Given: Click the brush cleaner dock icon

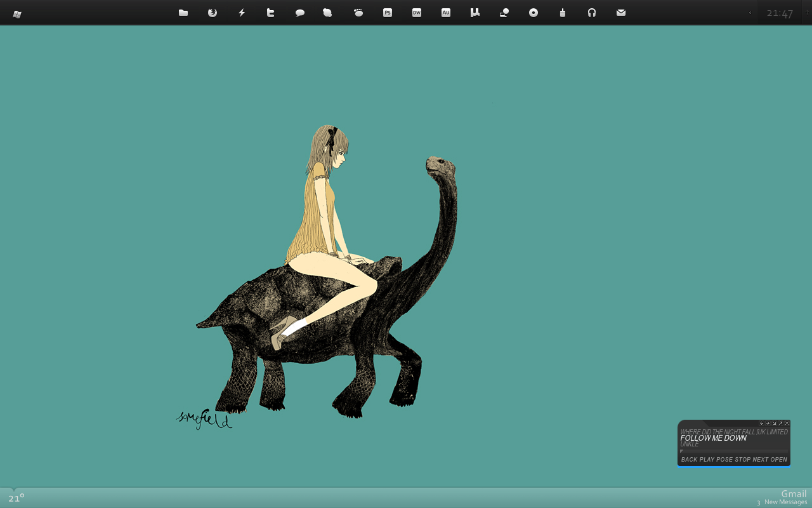Looking at the screenshot, I should [563, 13].
